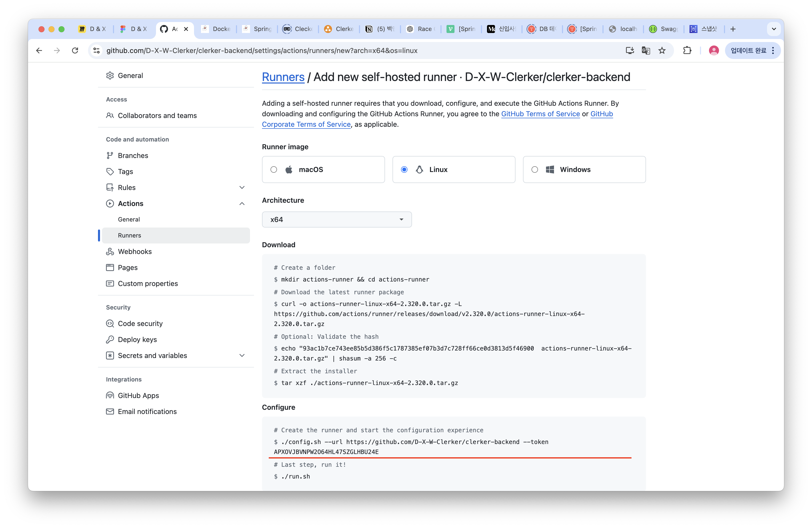
Task: Click the Rules icon in sidebar
Action: point(110,187)
